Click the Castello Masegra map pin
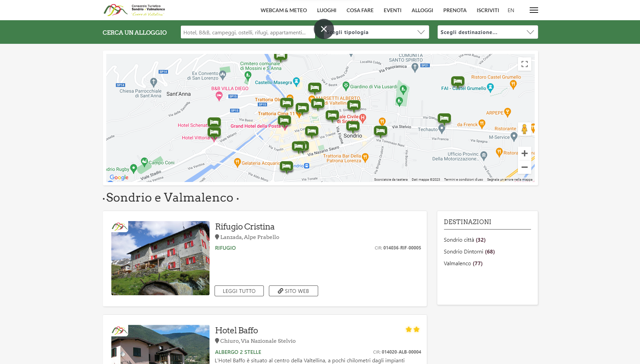 coord(296,81)
